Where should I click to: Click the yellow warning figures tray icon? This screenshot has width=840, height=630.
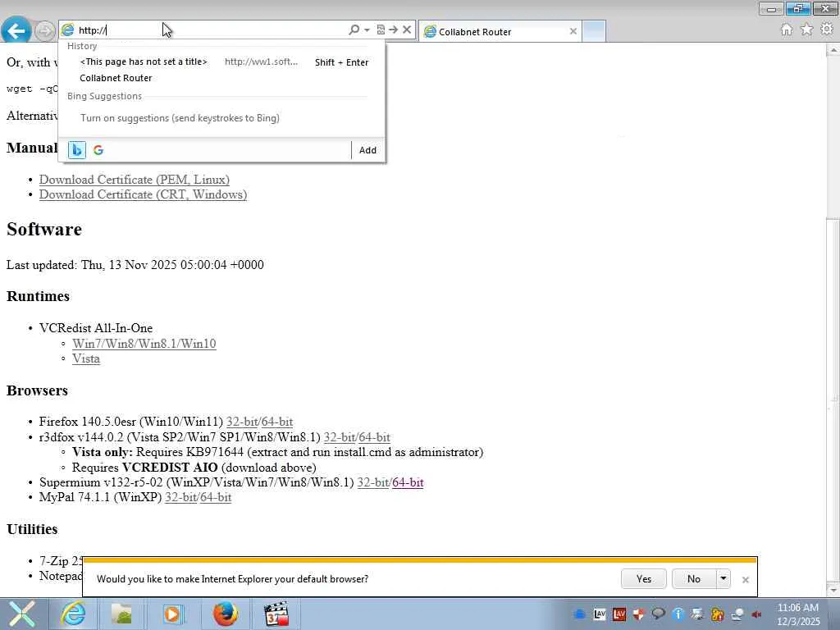(717, 614)
